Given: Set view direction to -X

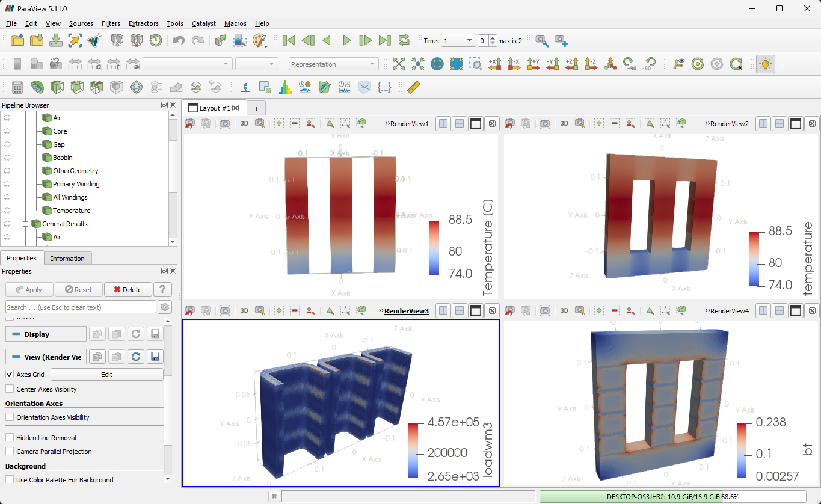Looking at the screenshot, I should pos(514,64).
